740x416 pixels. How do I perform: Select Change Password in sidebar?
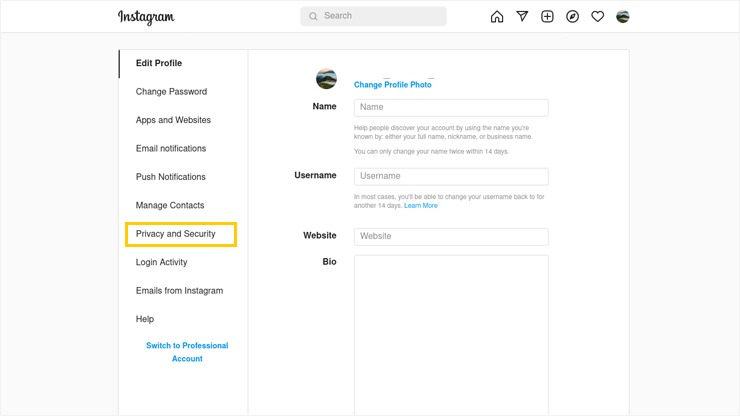click(171, 92)
